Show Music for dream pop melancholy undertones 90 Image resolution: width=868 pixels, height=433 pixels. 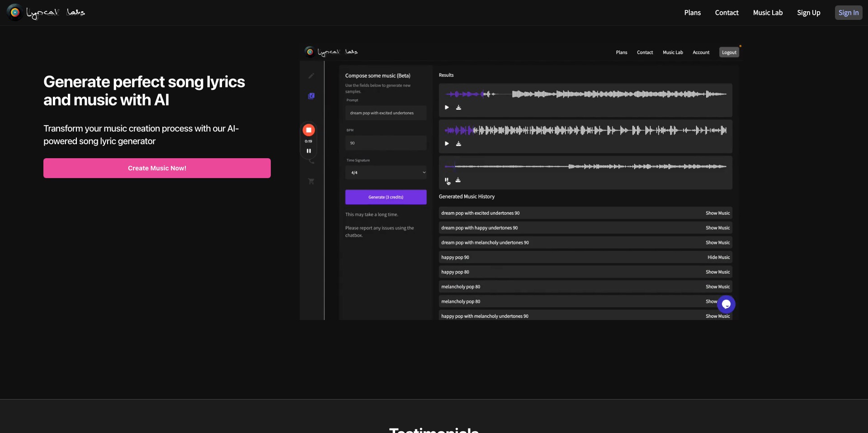[x=717, y=243]
